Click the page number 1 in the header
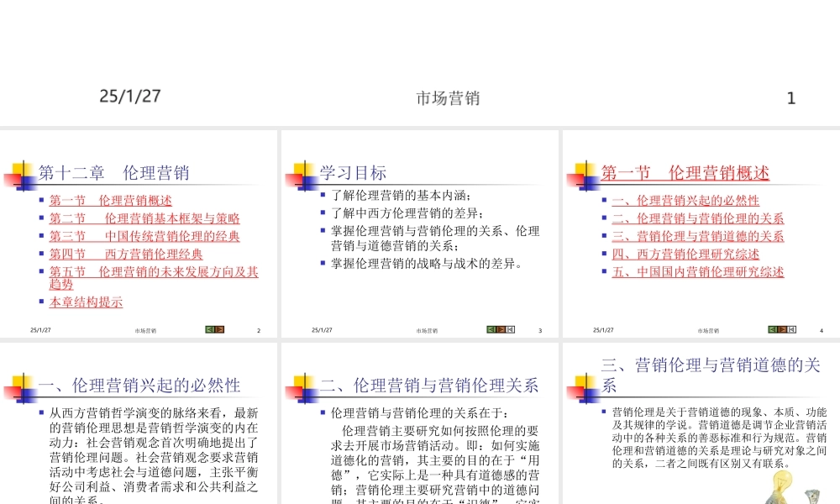This screenshot has height=504, width=840. [x=791, y=98]
